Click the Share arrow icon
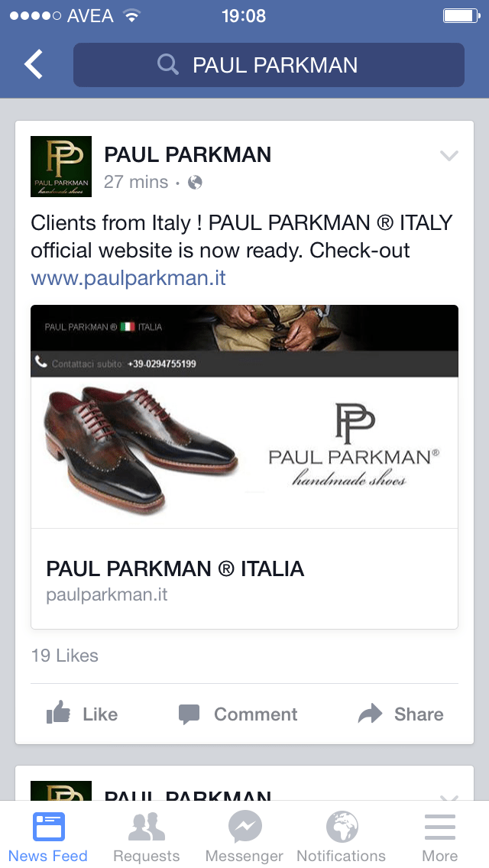Screen dimensions: 489x868 click(370, 714)
